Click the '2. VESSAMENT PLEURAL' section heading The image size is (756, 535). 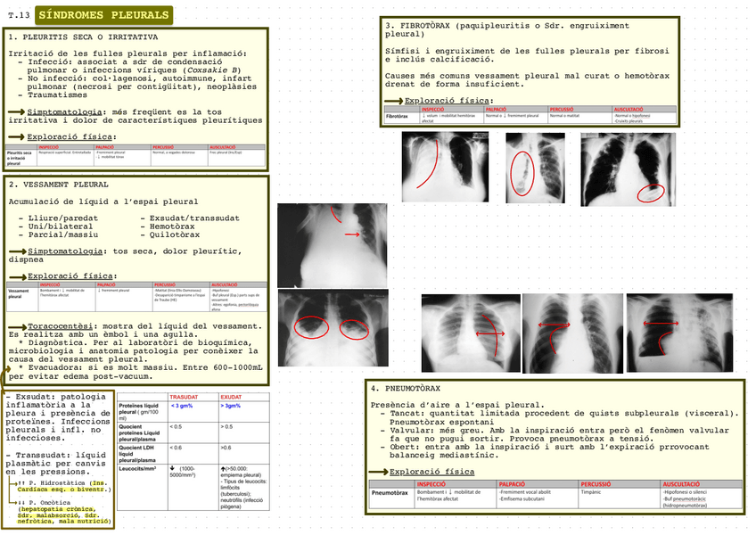59,185
